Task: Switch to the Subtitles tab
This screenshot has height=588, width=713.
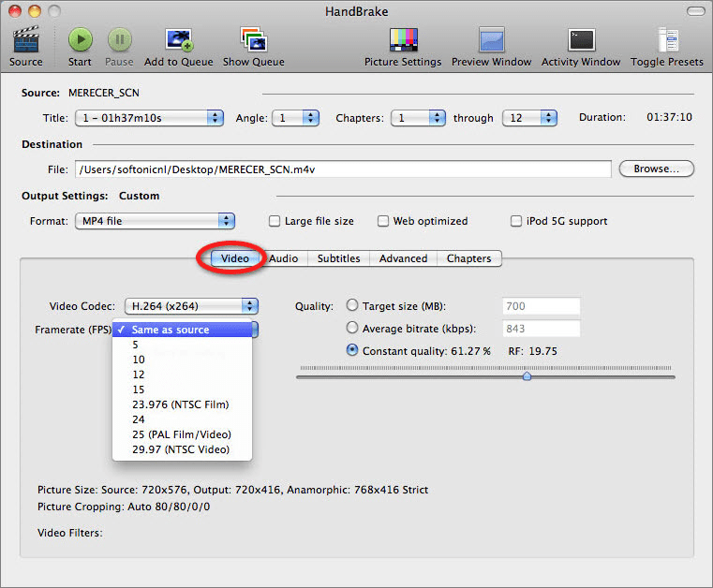Action: (339, 258)
